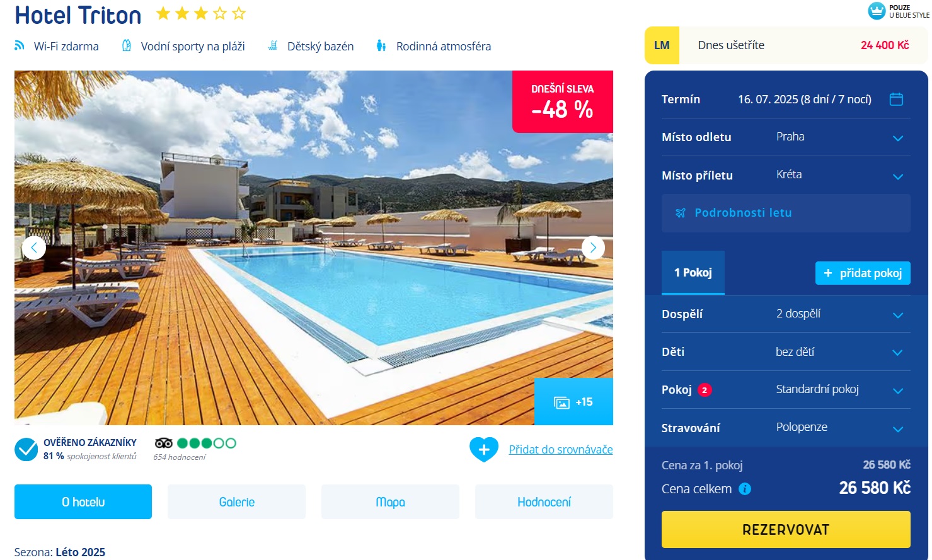Click the calendar icon next to Termín
Screen dimensions: 932x560
tap(896, 99)
